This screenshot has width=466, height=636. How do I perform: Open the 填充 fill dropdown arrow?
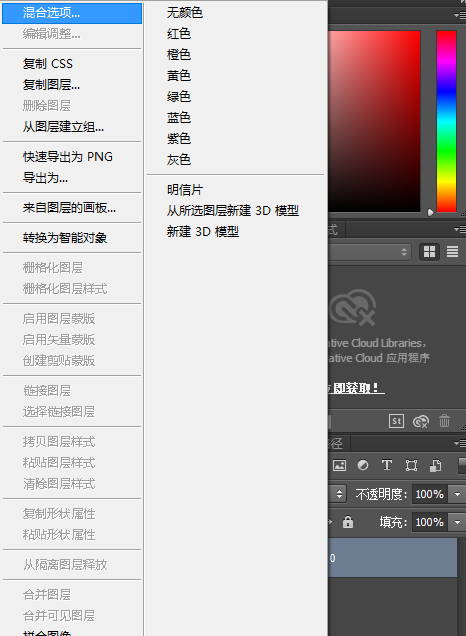point(457,522)
